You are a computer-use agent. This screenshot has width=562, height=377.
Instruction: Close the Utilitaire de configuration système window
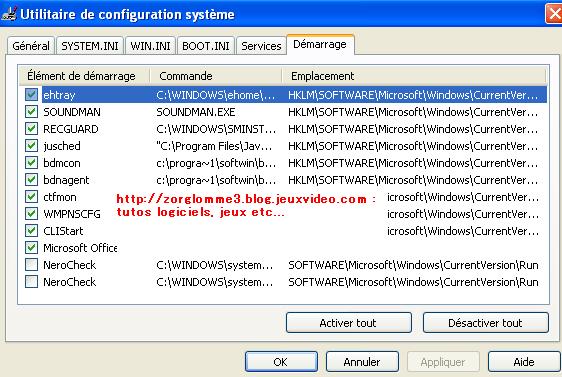(x=554, y=14)
